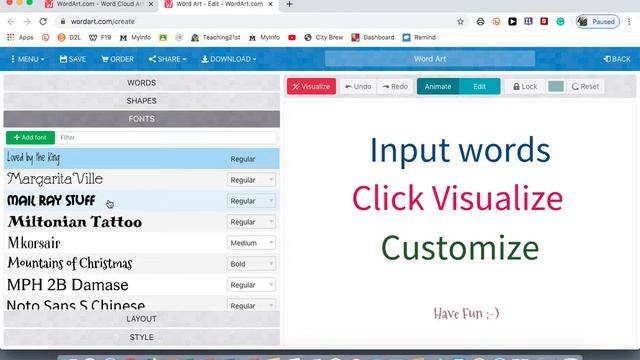Switch to Edit mode
This screenshot has height=360, width=640.
pos(480,87)
